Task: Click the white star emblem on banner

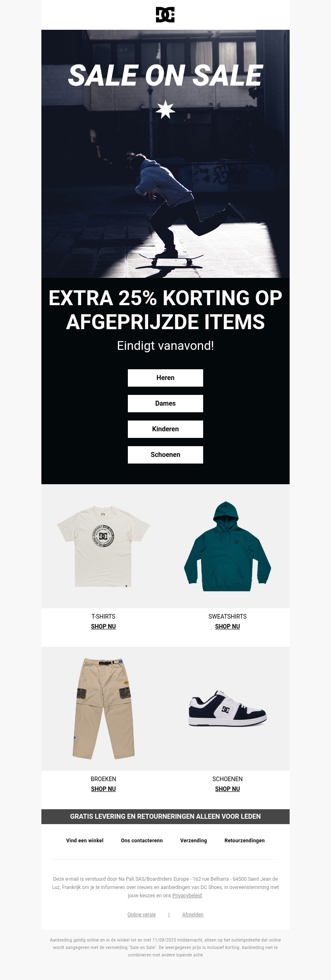Action: pos(165,110)
